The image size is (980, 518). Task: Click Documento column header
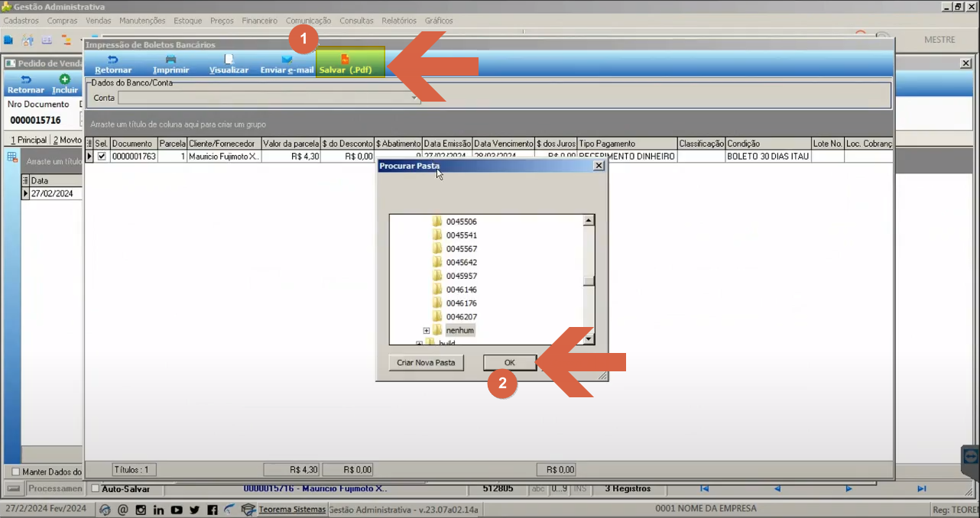pos(134,144)
